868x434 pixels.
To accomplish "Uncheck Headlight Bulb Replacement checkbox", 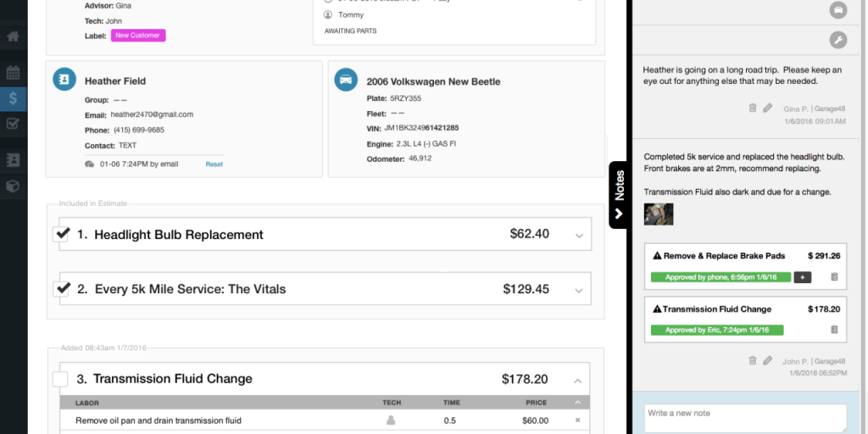I will pyautogui.click(x=61, y=234).
